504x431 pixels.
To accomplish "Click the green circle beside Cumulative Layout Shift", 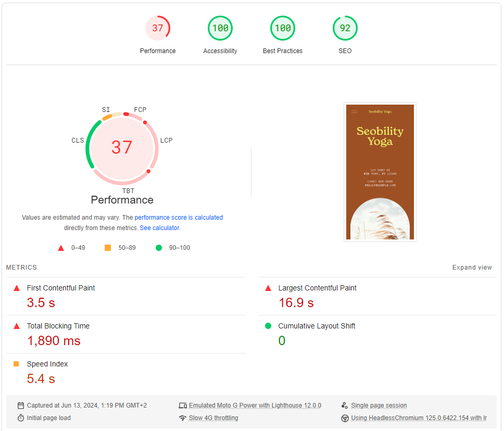I will (267, 325).
